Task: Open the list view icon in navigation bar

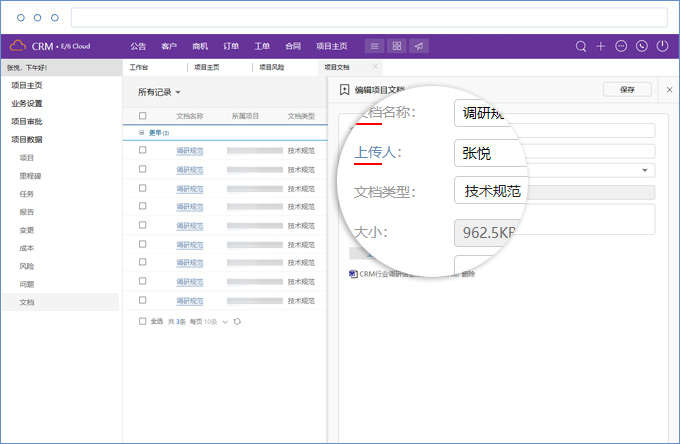Action: pyautogui.click(x=374, y=46)
